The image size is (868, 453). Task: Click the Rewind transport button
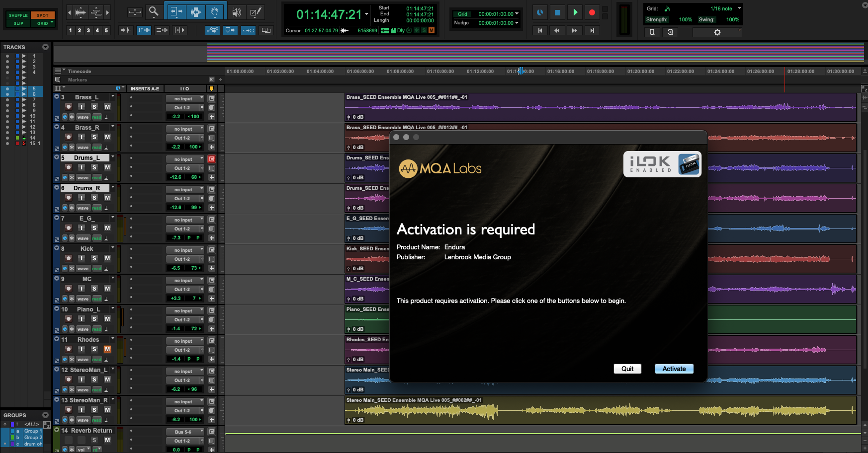(557, 30)
